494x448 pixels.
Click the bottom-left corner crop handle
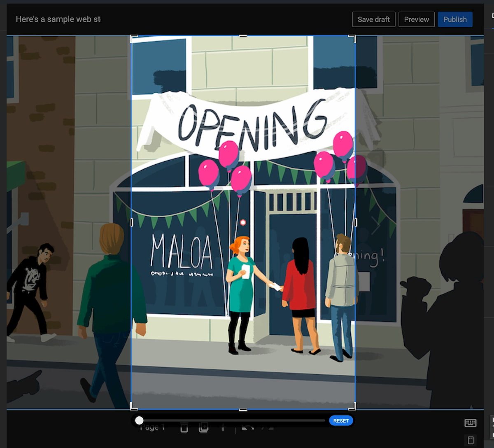[134, 406]
